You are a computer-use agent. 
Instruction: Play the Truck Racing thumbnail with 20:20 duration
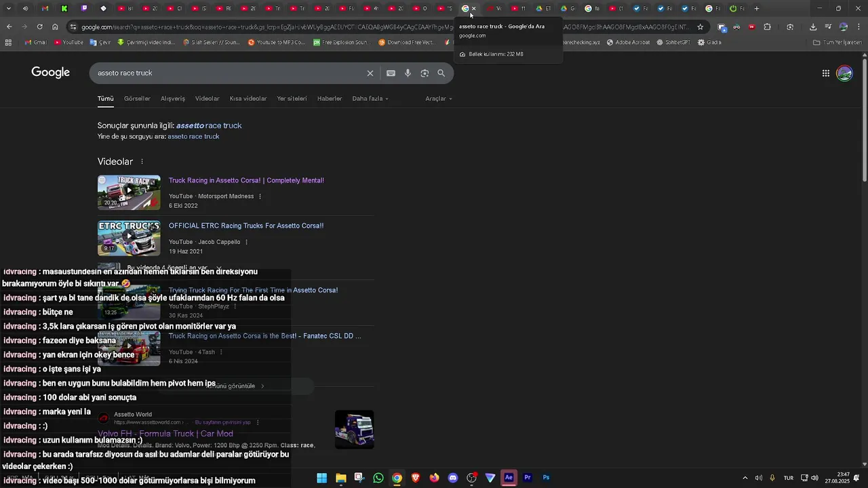pyautogui.click(x=129, y=192)
